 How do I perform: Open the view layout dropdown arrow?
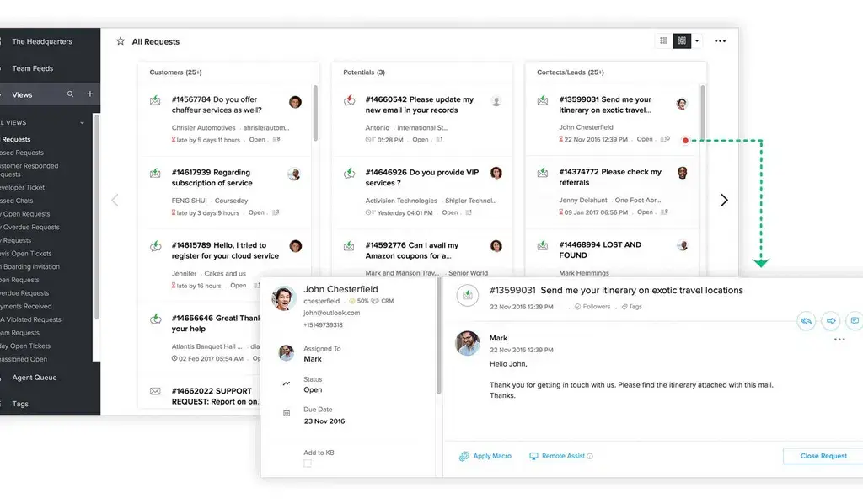[697, 40]
